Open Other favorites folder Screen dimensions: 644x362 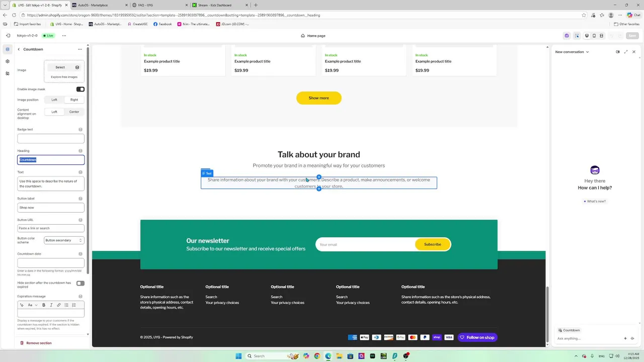click(x=626, y=24)
